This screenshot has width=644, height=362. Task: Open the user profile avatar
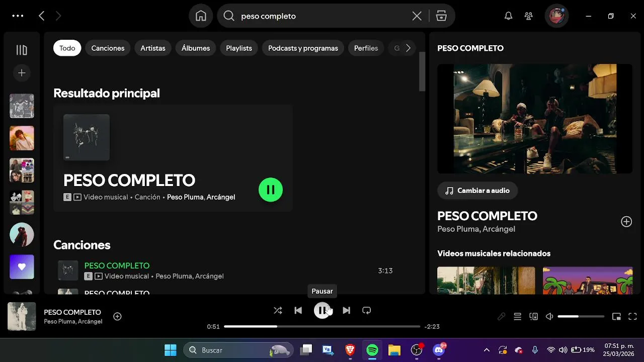pos(556,16)
